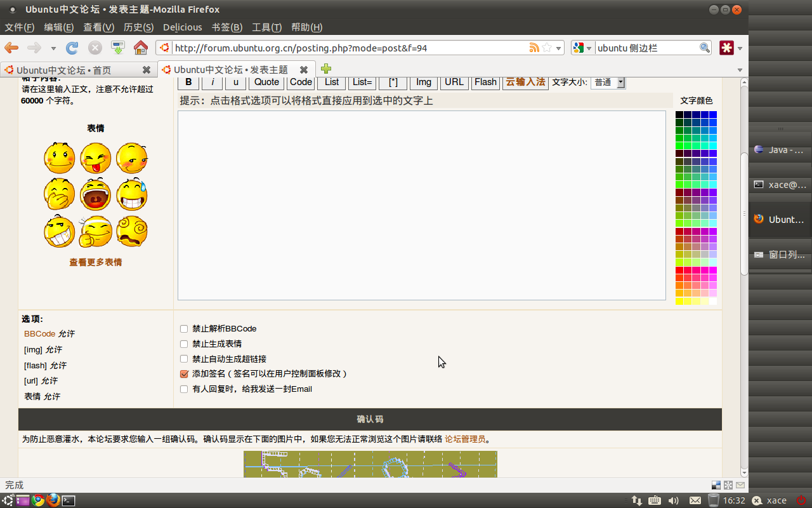Image resolution: width=812 pixels, height=508 pixels.
Task: Follow the 论坛管理员 link
Action: click(465, 439)
